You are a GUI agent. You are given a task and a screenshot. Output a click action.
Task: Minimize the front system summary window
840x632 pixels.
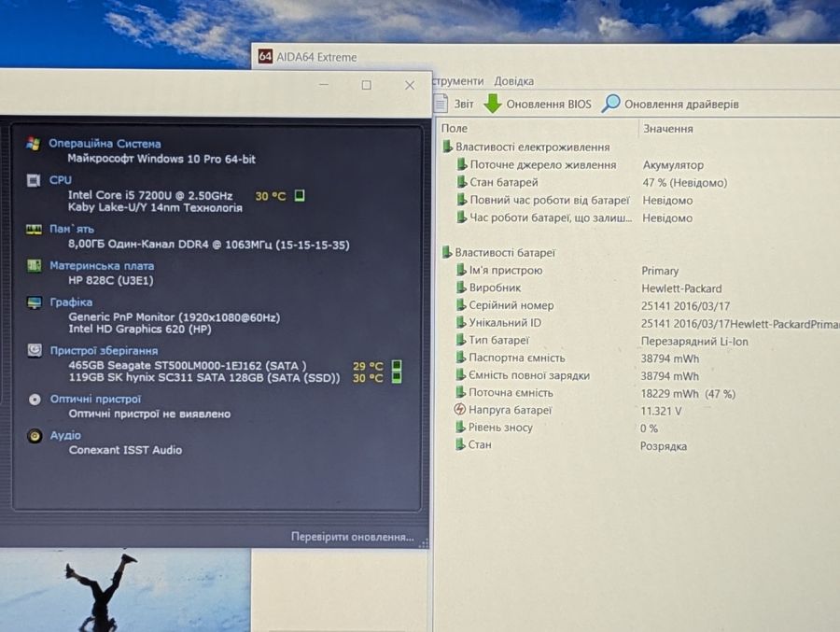[324, 85]
